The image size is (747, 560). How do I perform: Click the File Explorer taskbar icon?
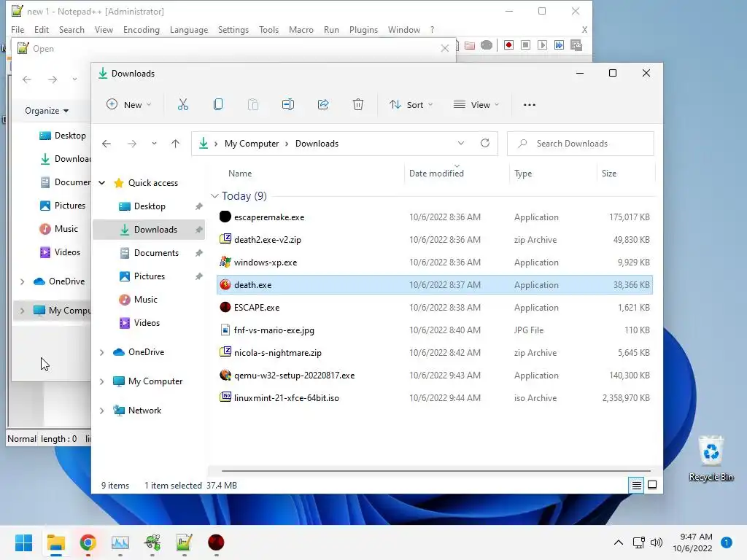point(55,542)
